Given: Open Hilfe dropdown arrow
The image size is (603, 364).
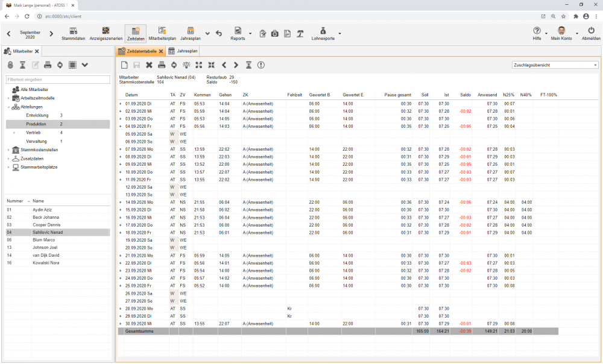Looking at the screenshot, I should pos(546,34).
